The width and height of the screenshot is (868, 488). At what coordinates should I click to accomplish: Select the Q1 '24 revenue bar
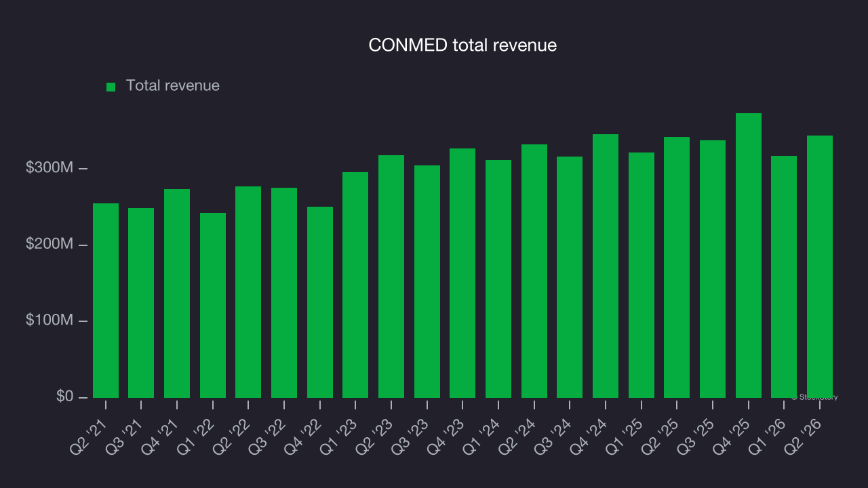[x=498, y=279]
